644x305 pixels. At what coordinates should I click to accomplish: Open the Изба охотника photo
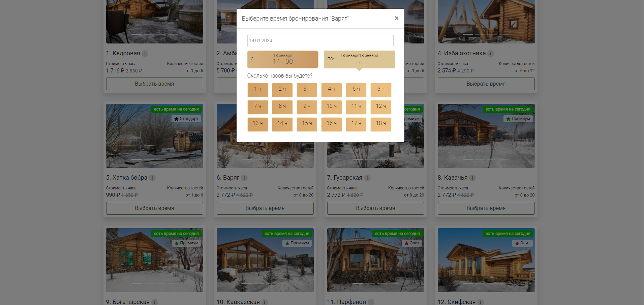click(486, 22)
